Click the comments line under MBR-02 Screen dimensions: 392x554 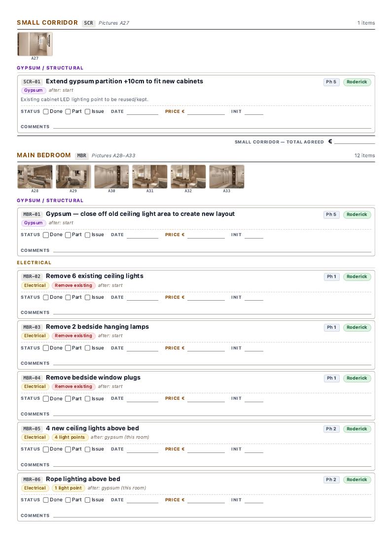click(212, 312)
